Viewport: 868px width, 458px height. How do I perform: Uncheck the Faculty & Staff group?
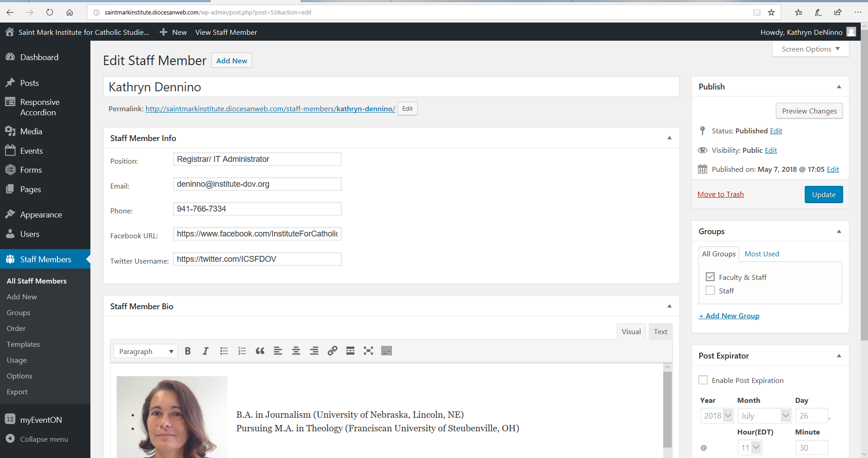(710, 277)
